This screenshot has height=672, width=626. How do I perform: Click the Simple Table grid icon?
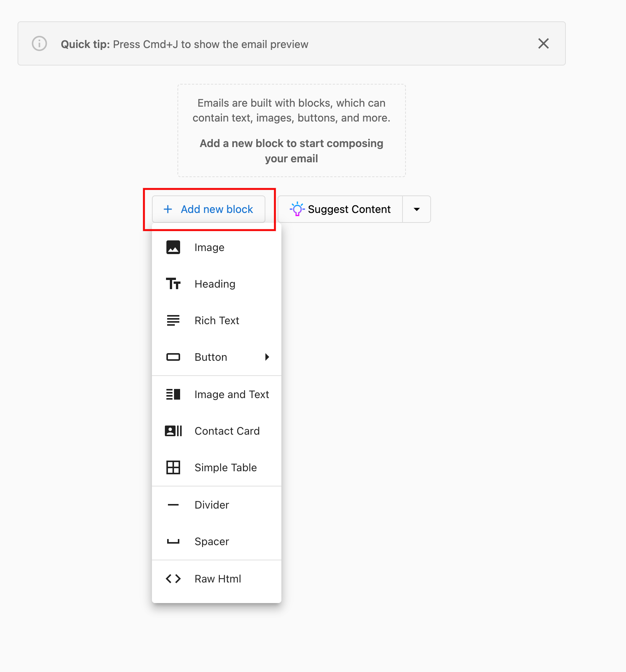(173, 467)
